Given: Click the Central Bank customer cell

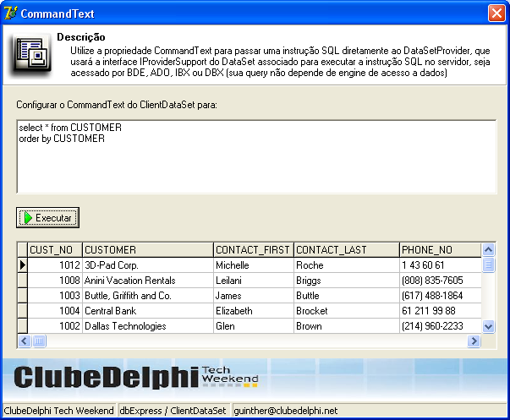Looking at the screenshot, I should click(x=147, y=311).
